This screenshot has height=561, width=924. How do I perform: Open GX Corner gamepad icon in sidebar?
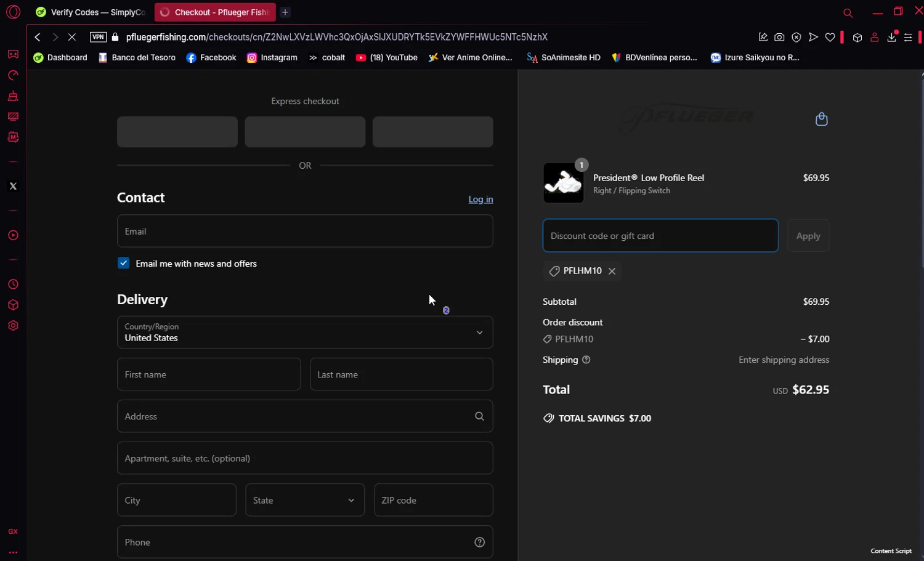pyautogui.click(x=13, y=54)
